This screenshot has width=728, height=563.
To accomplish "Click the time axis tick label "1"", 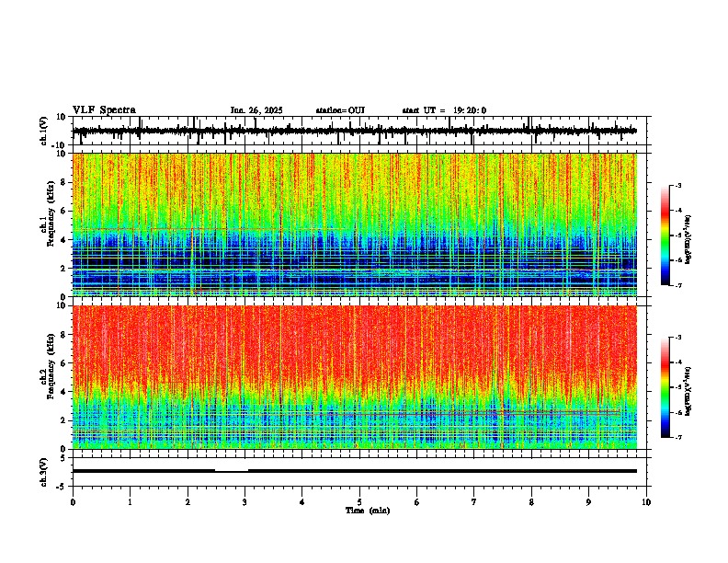I will point(130,502).
